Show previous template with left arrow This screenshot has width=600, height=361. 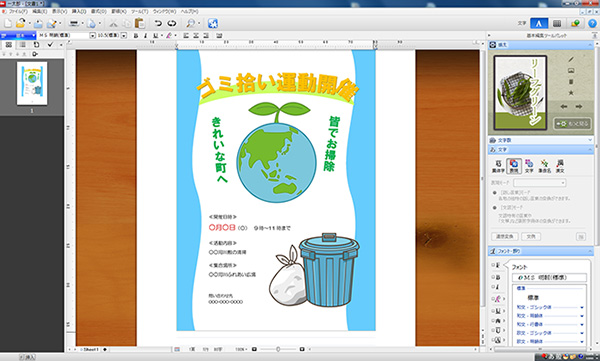[x=564, y=106]
